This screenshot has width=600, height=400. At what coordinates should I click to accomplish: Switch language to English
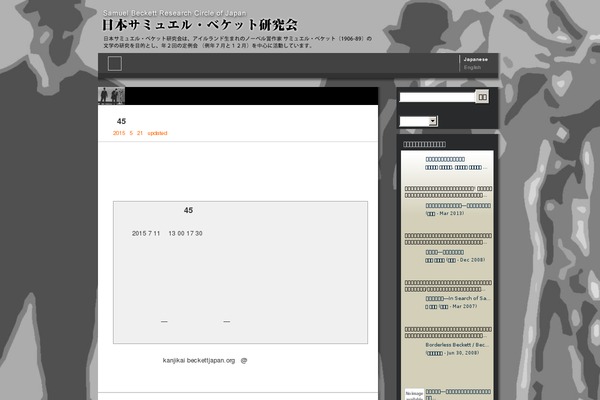[x=472, y=67]
